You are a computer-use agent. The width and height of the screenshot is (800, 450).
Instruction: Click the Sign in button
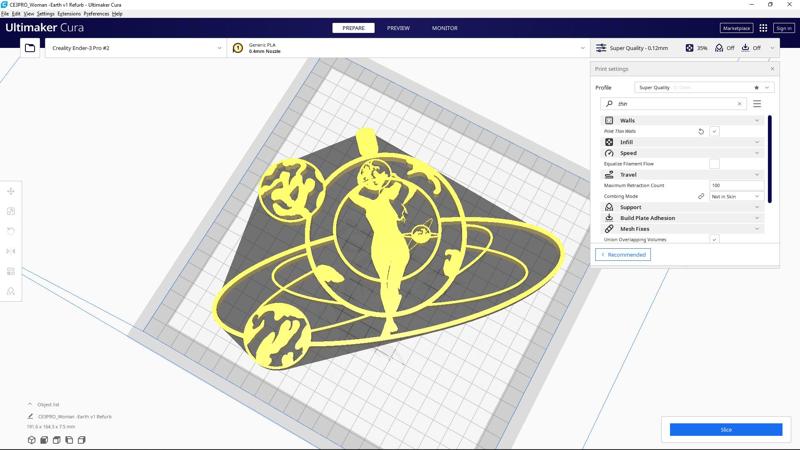tap(784, 28)
